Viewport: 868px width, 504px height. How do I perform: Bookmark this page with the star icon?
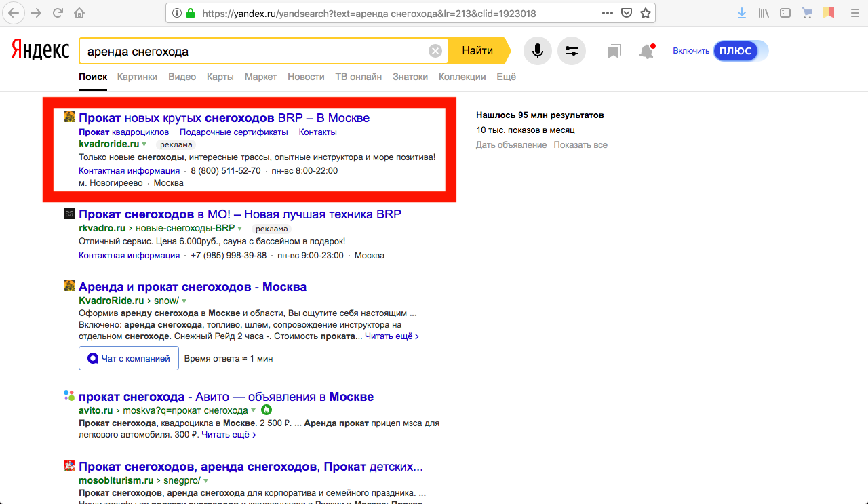646,13
